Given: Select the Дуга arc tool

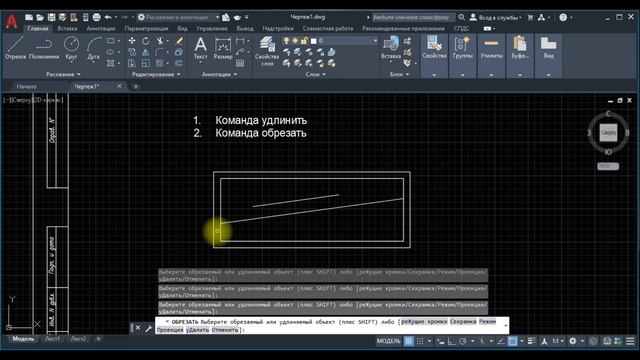Looking at the screenshot, I should tap(93, 48).
